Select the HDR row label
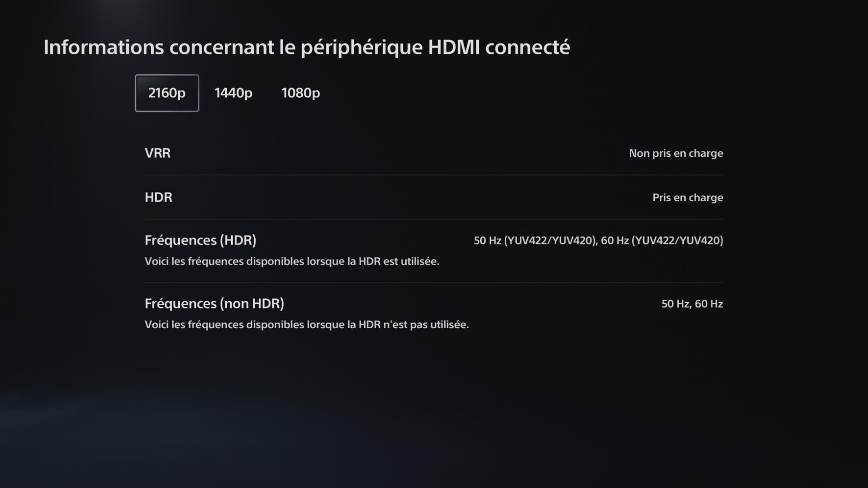Screen dimensions: 868x488 [x=158, y=197]
